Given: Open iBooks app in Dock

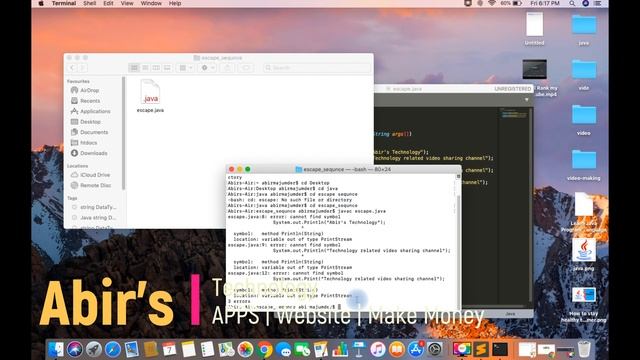Looking at the screenshot, I should 397,350.
